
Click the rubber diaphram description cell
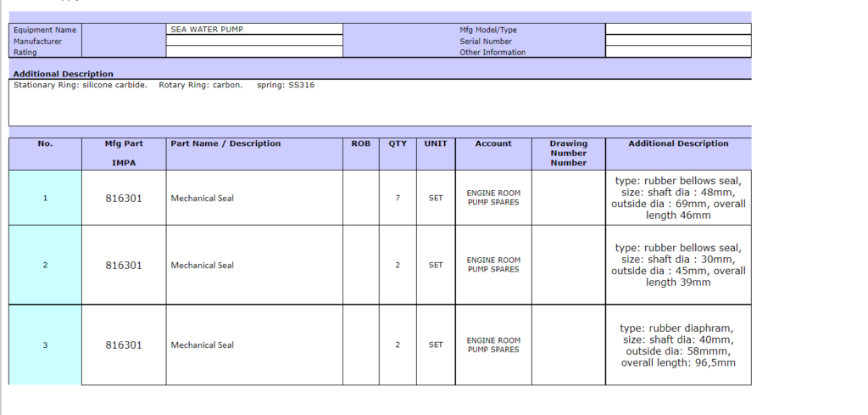click(x=678, y=345)
